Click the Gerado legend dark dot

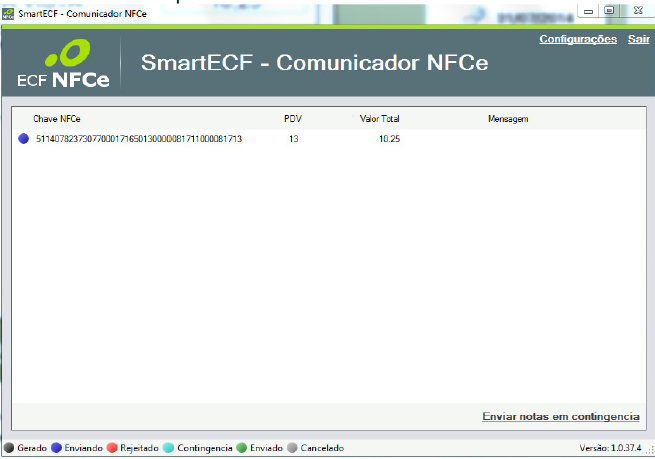coord(9,448)
